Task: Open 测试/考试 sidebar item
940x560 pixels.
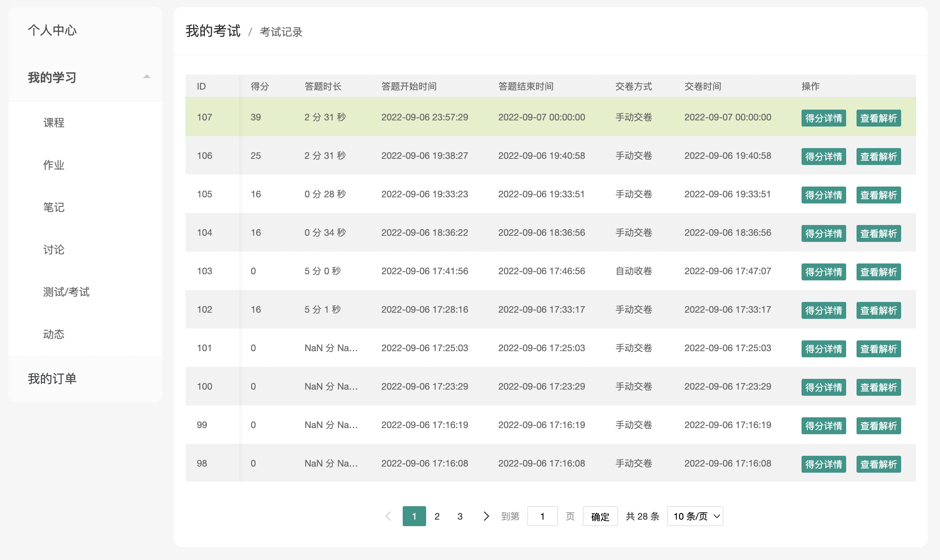Action: [66, 292]
